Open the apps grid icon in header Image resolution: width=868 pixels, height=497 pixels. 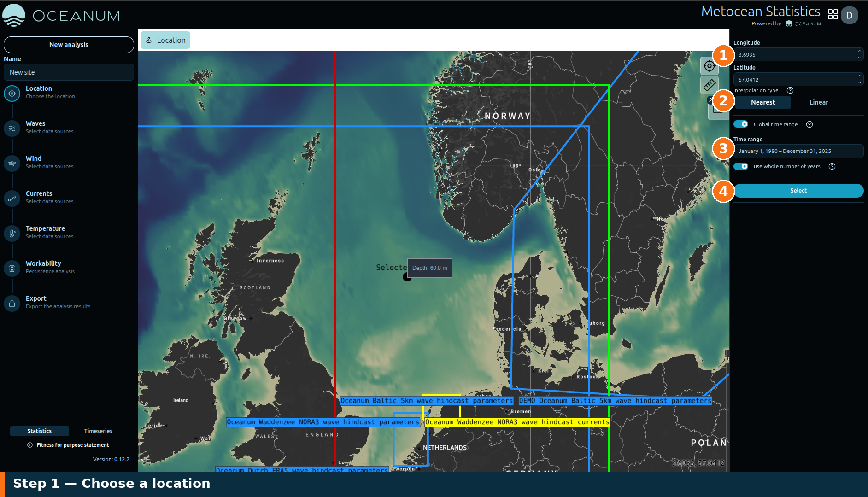click(833, 15)
